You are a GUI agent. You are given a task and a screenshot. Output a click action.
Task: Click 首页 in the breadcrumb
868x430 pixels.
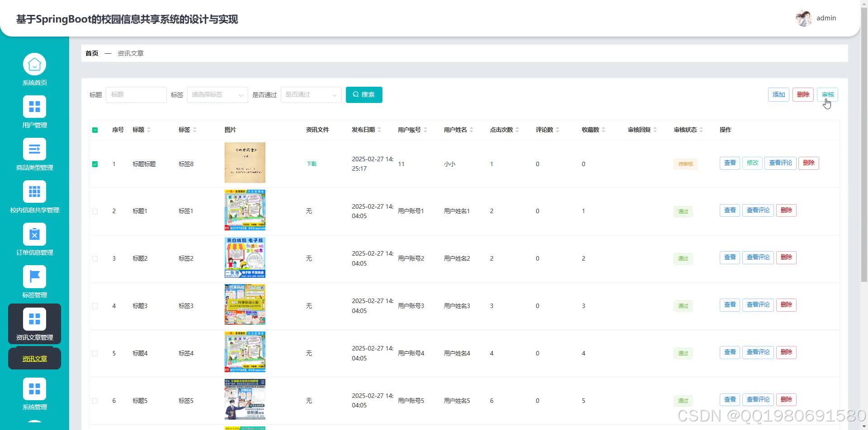(91, 53)
